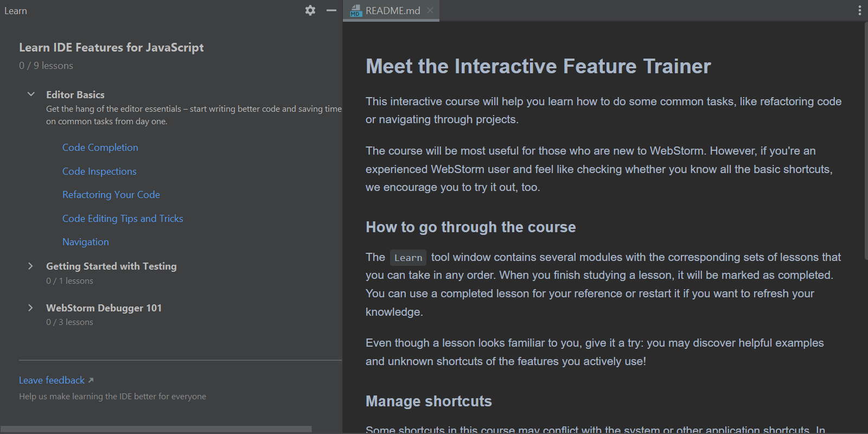Click the Learn panel title

click(x=16, y=11)
